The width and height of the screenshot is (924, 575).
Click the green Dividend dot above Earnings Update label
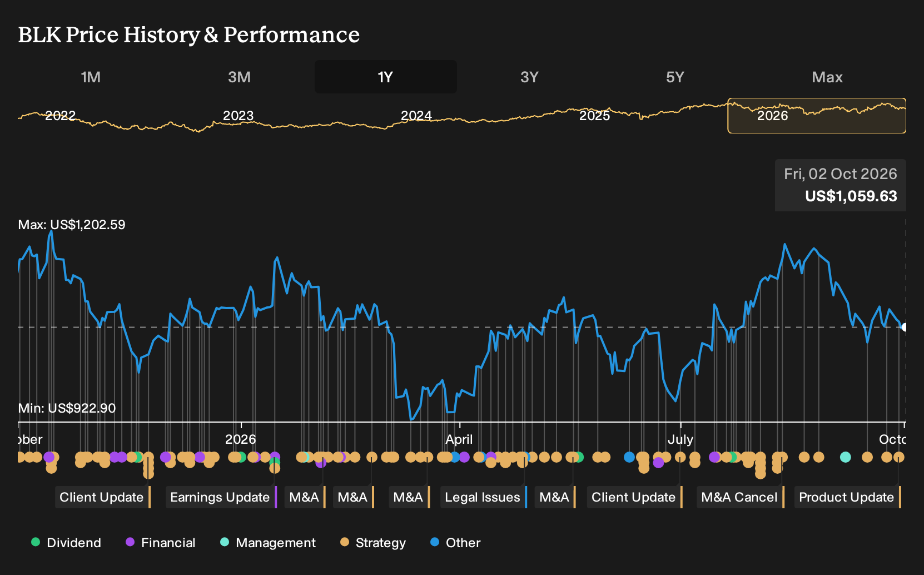click(x=274, y=462)
